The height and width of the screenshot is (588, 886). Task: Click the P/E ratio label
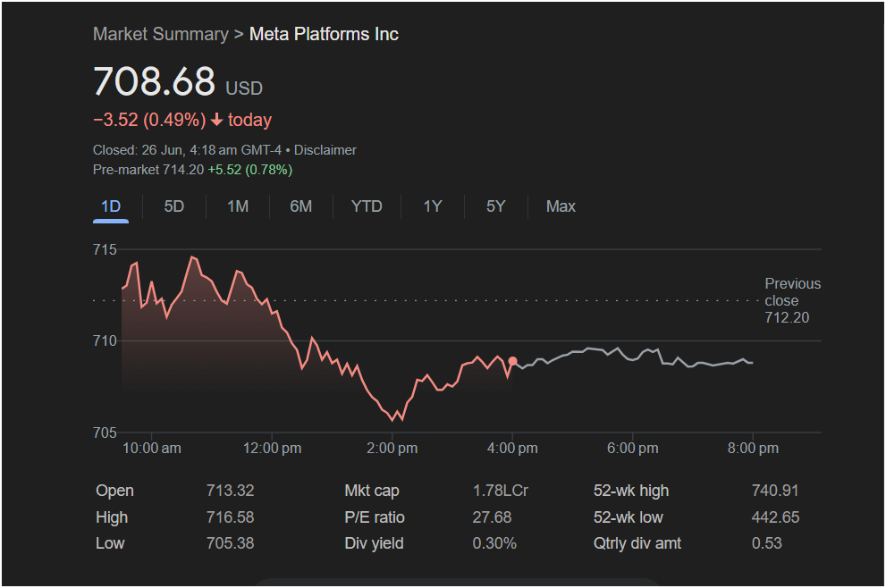375,517
